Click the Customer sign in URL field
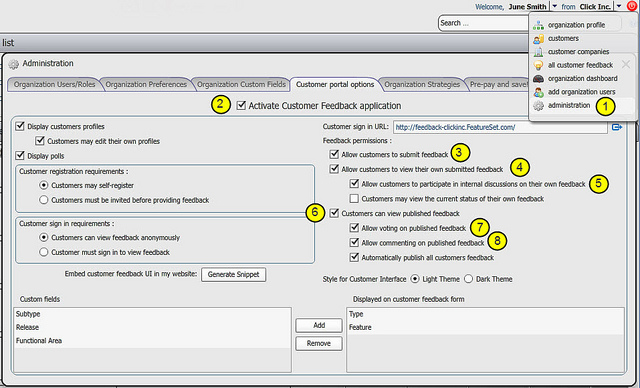 click(500, 127)
